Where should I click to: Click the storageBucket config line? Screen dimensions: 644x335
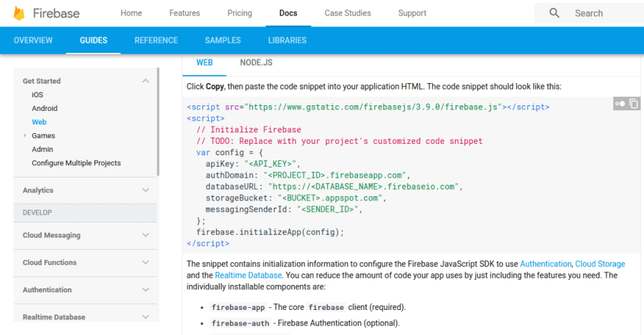[296, 198]
